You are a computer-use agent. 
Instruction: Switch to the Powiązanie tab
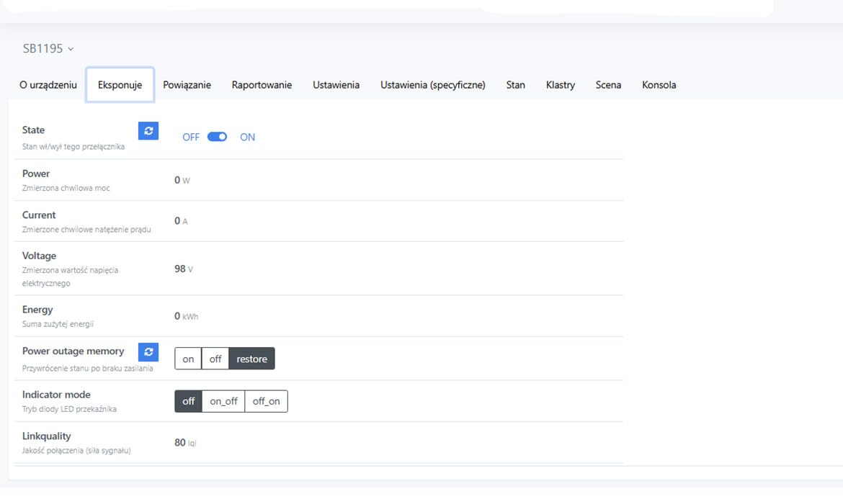(187, 85)
